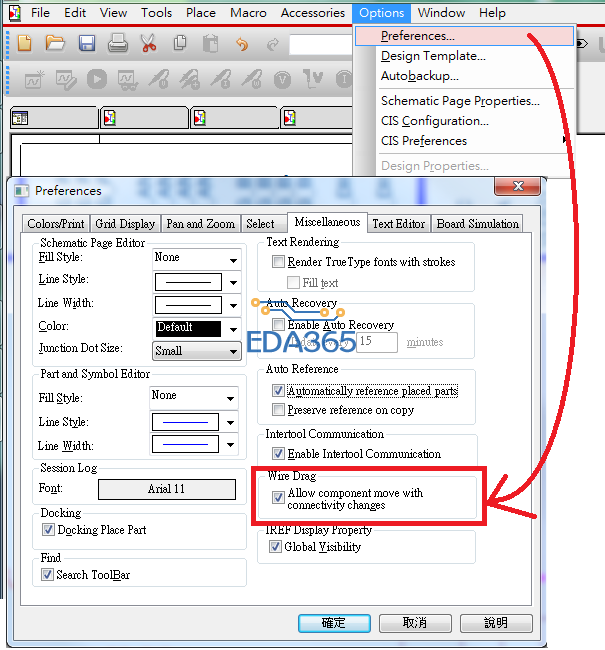Open Part and Symbol Editor Fill Style dropdown

pyautogui.click(x=194, y=397)
